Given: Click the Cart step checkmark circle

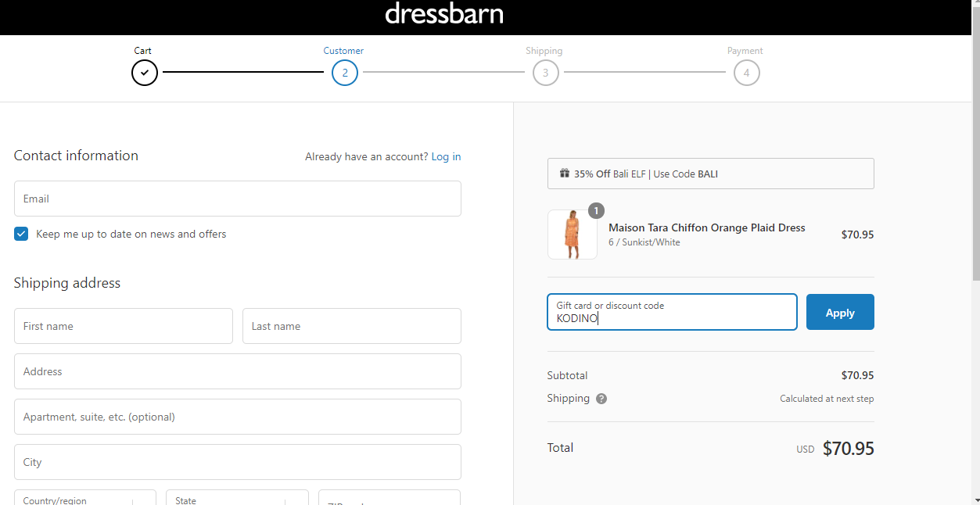Looking at the screenshot, I should pos(145,73).
